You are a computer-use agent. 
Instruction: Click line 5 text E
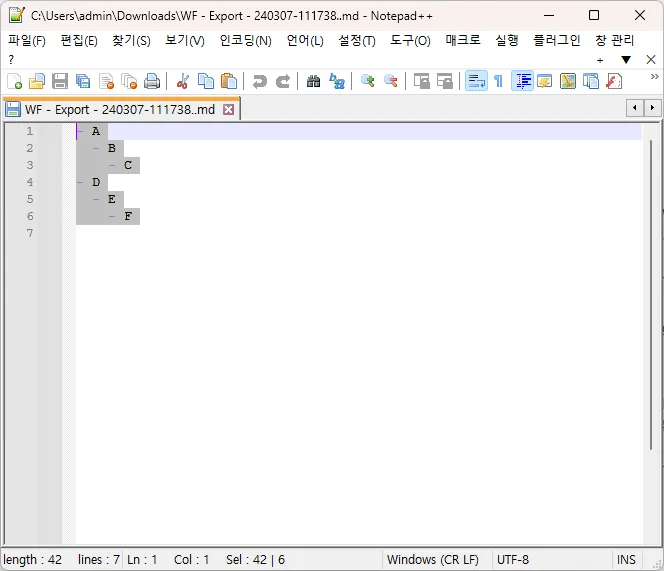tap(112, 199)
